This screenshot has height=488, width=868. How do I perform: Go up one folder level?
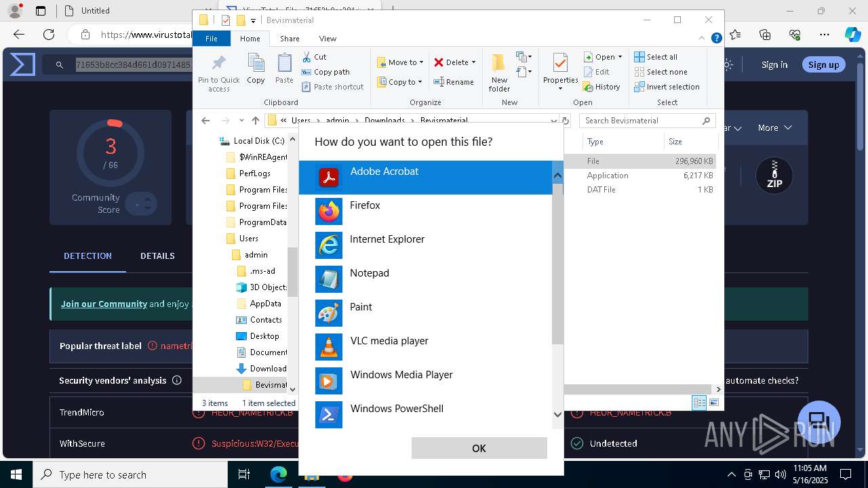coord(256,121)
